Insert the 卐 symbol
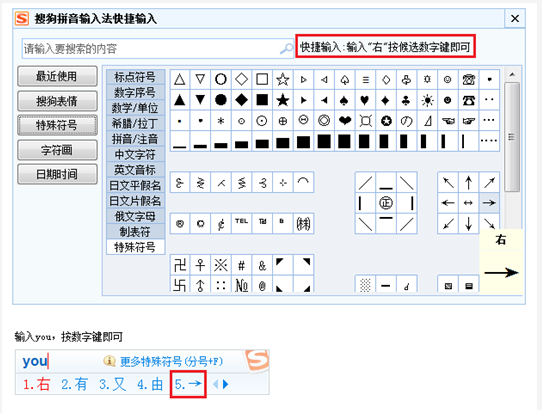542x413 pixels. coord(179,285)
